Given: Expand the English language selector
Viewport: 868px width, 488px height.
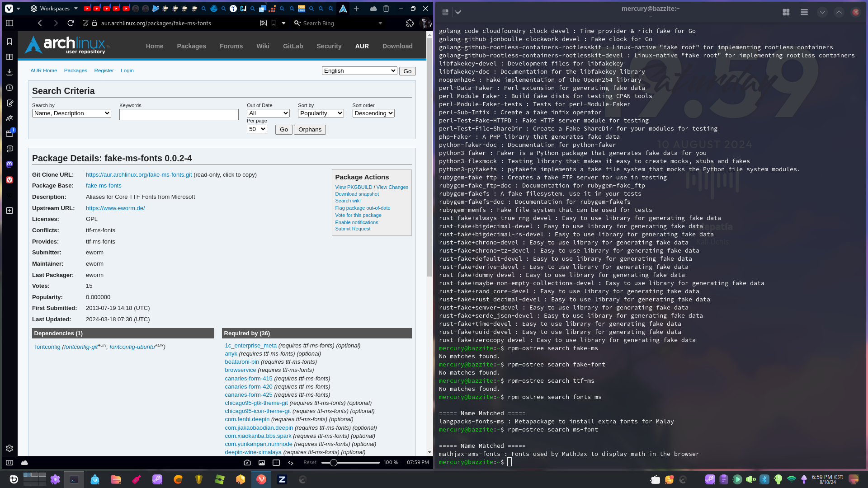Looking at the screenshot, I should [359, 71].
